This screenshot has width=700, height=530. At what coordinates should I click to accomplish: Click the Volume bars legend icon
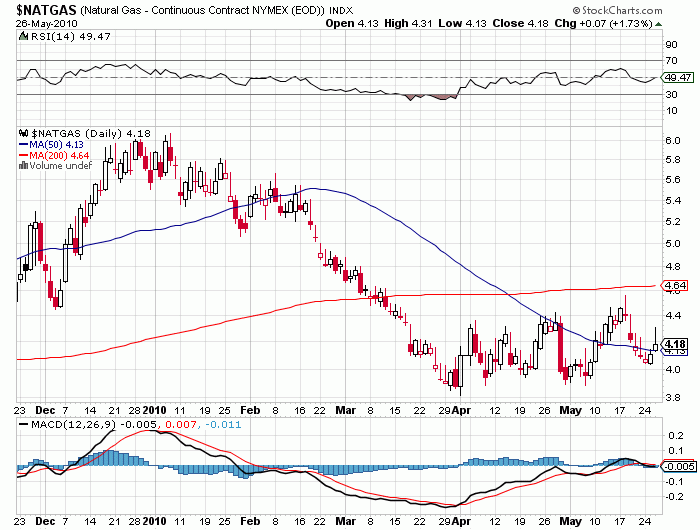(x=23, y=166)
